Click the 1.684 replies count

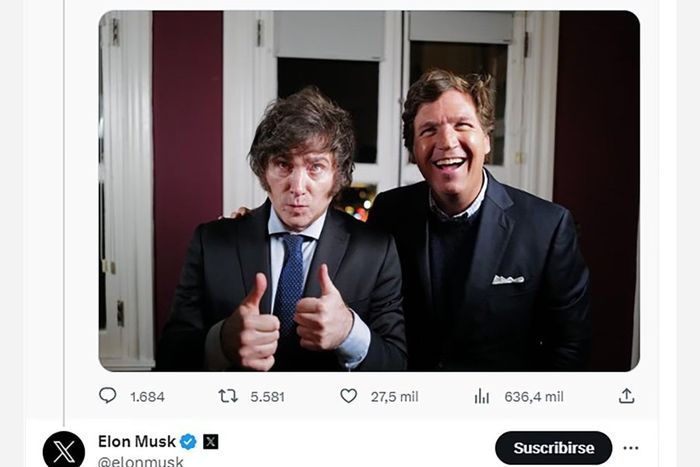147,397
